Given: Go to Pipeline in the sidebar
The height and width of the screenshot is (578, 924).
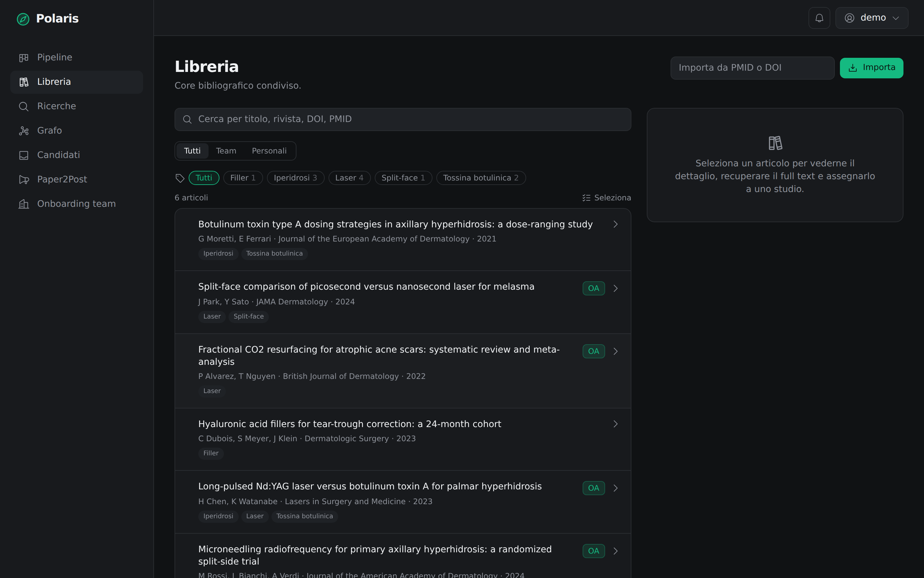Looking at the screenshot, I should [x=77, y=58].
